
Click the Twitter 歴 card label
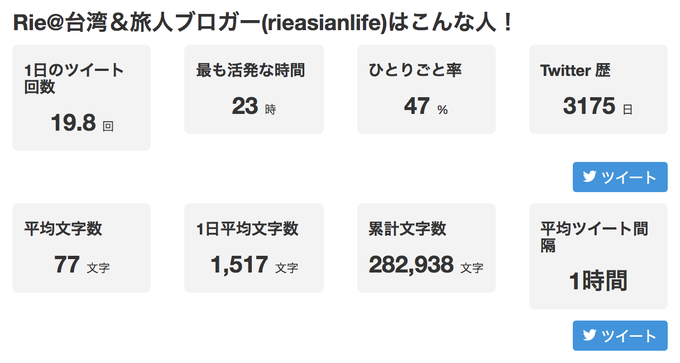pos(575,70)
